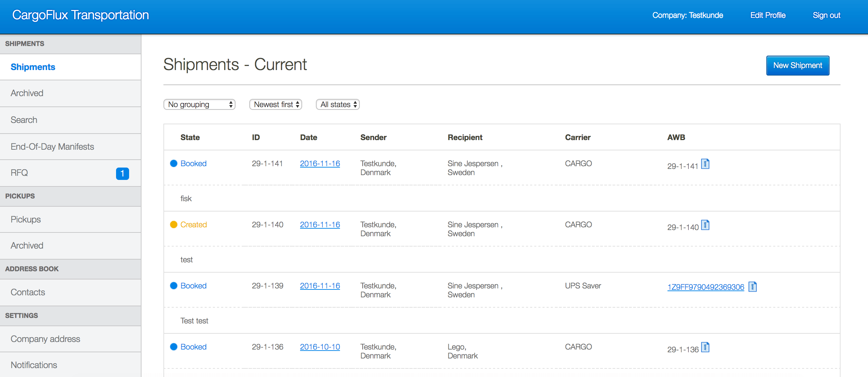Click blue status dot of shipment 29-1-139
The image size is (868, 377).
(x=174, y=286)
